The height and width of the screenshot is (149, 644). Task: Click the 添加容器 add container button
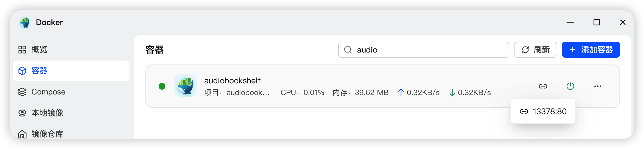click(591, 50)
